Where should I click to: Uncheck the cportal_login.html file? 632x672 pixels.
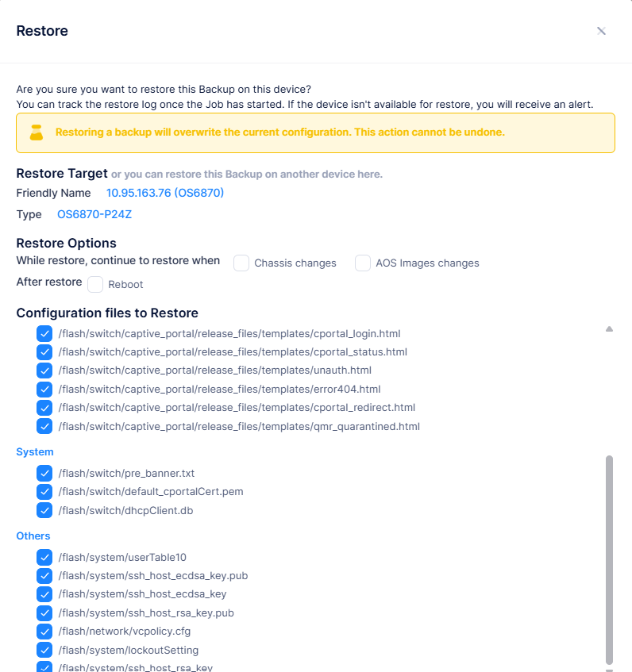(x=44, y=334)
